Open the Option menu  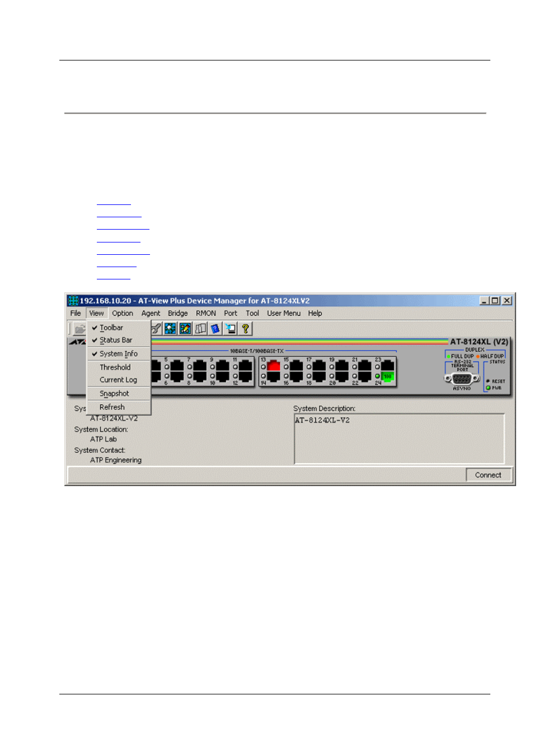pos(123,313)
